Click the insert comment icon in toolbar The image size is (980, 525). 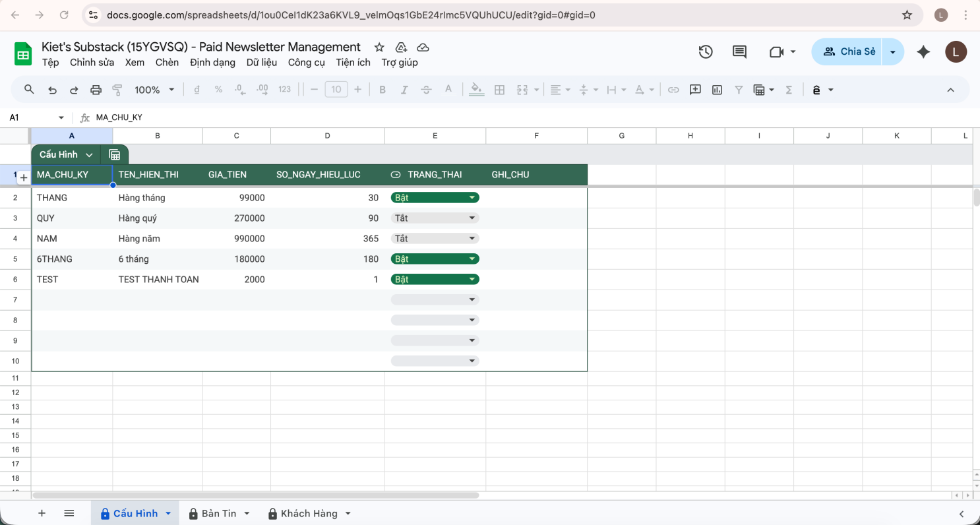[695, 90]
